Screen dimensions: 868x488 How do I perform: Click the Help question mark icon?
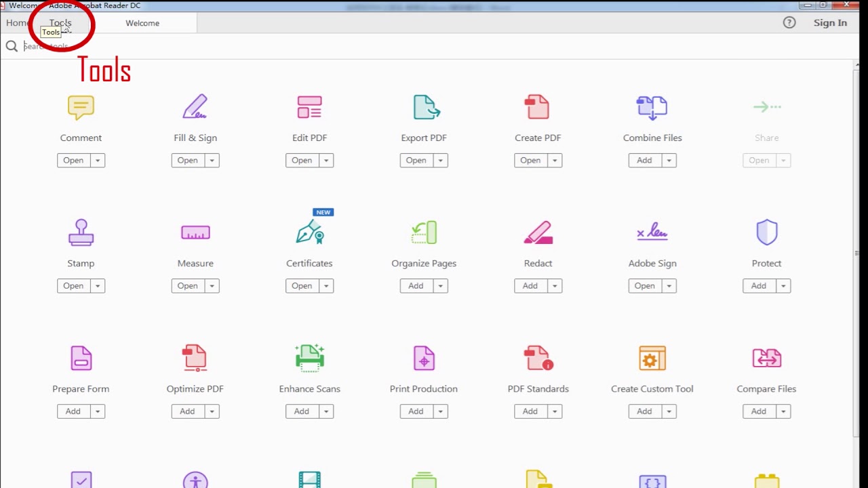click(789, 22)
